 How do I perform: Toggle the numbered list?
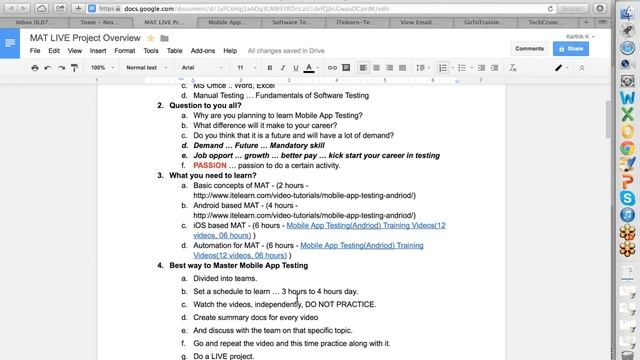(443, 68)
